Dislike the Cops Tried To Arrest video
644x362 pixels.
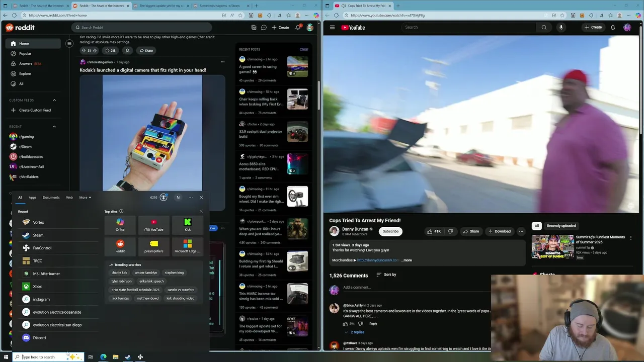tap(450, 231)
